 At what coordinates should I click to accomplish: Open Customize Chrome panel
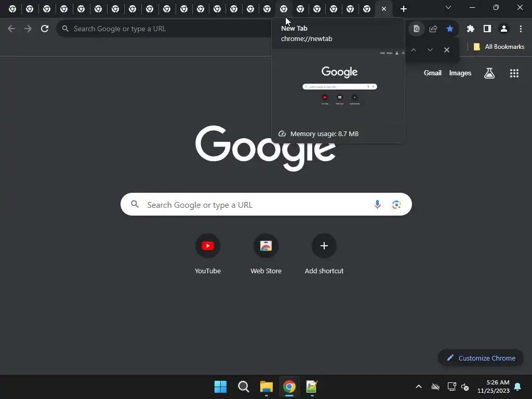481,358
